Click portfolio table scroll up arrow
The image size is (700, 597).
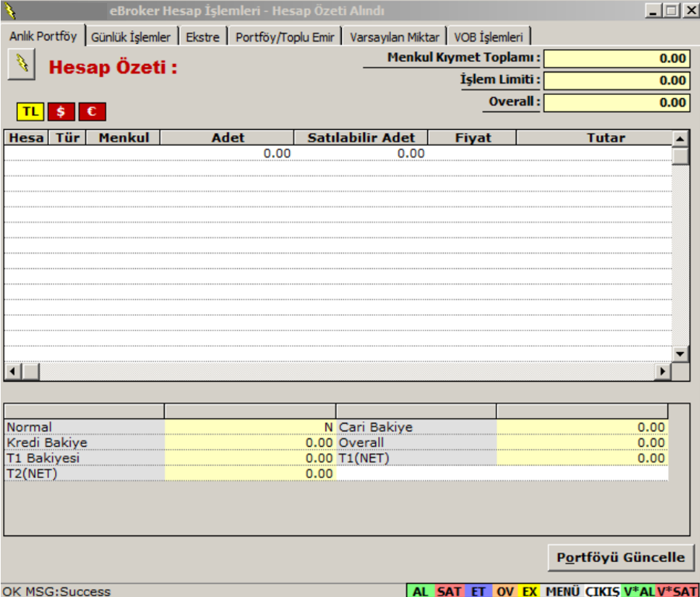(x=681, y=139)
